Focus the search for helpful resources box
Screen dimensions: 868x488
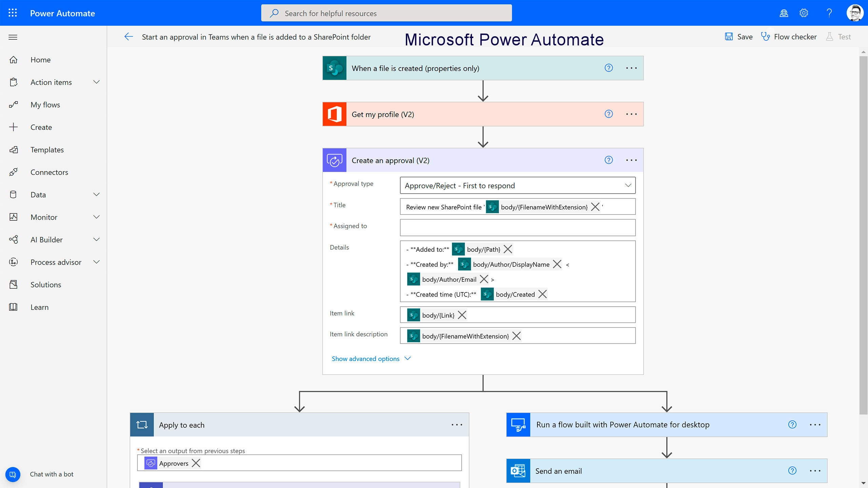pyautogui.click(x=387, y=13)
